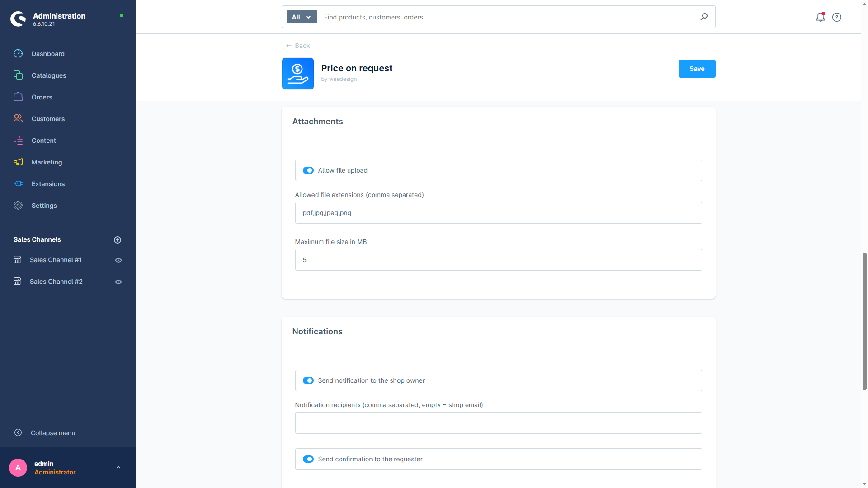Toggle Send notification to the shop owner
This screenshot has width=868, height=488.
click(308, 380)
